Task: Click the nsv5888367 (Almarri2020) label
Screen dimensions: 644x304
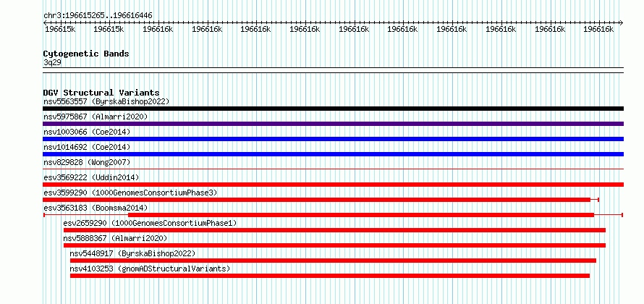Action: 115,238
